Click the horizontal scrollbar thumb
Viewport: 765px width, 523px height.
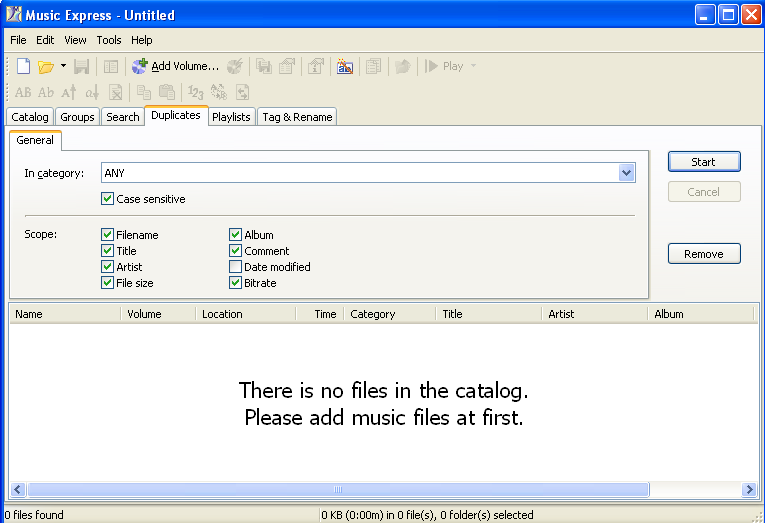coord(338,489)
